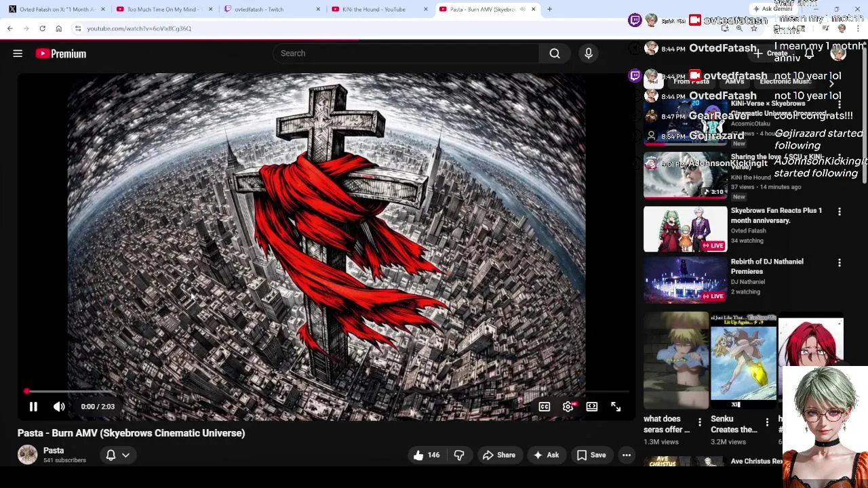The height and width of the screenshot is (488, 868).
Task: Go back in browser history
Action: [9, 28]
